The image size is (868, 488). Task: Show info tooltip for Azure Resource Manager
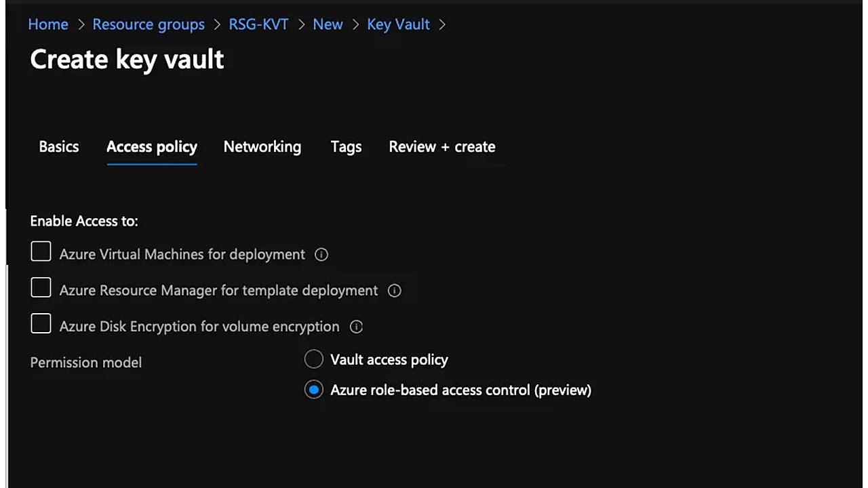pos(394,291)
